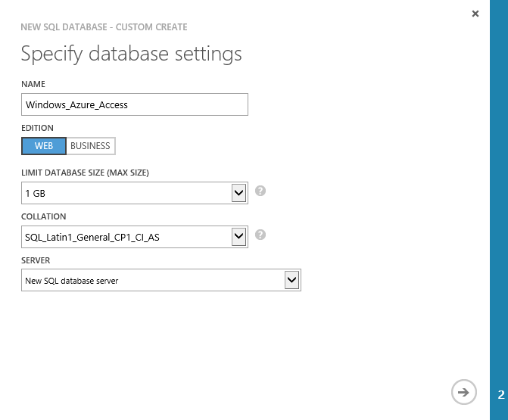Click the max size dropdown arrow
This screenshot has width=508, height=420.
(x=239, y=194)
